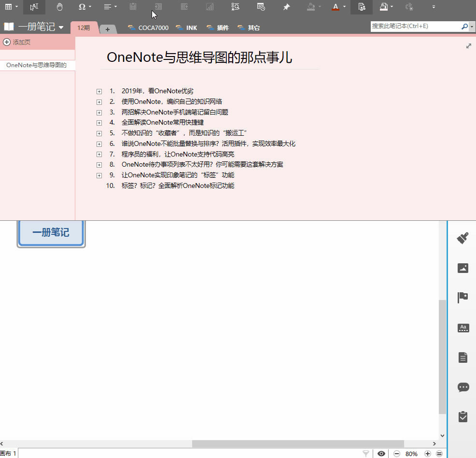Expand outline item 1 about 2019年 OneNote优劣
Image resolution: width=476 pixels, height=458 pixels.
pyautogui.click(x=99, y=91)
